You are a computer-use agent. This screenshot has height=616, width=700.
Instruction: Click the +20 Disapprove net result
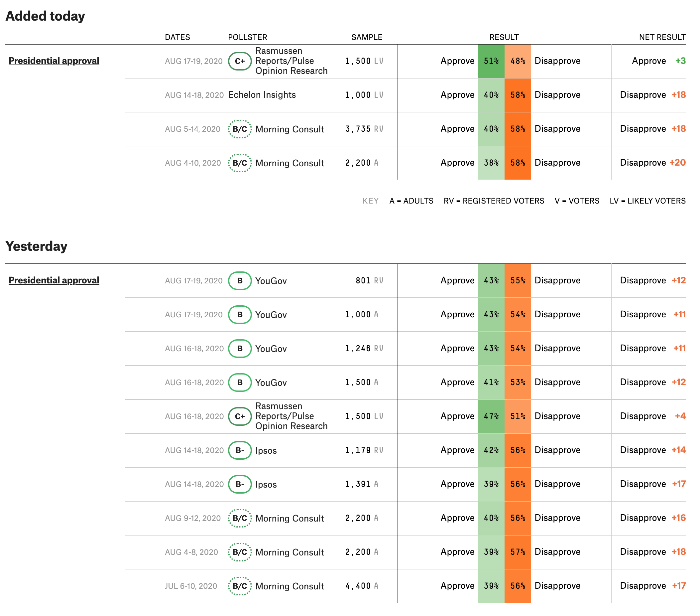click(678, 163)
